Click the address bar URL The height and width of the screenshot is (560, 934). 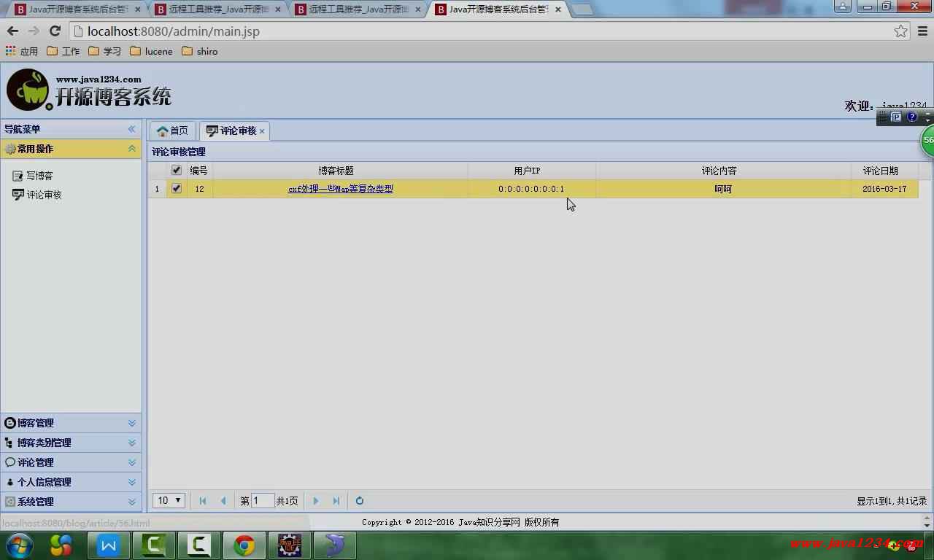coord(173,31)
